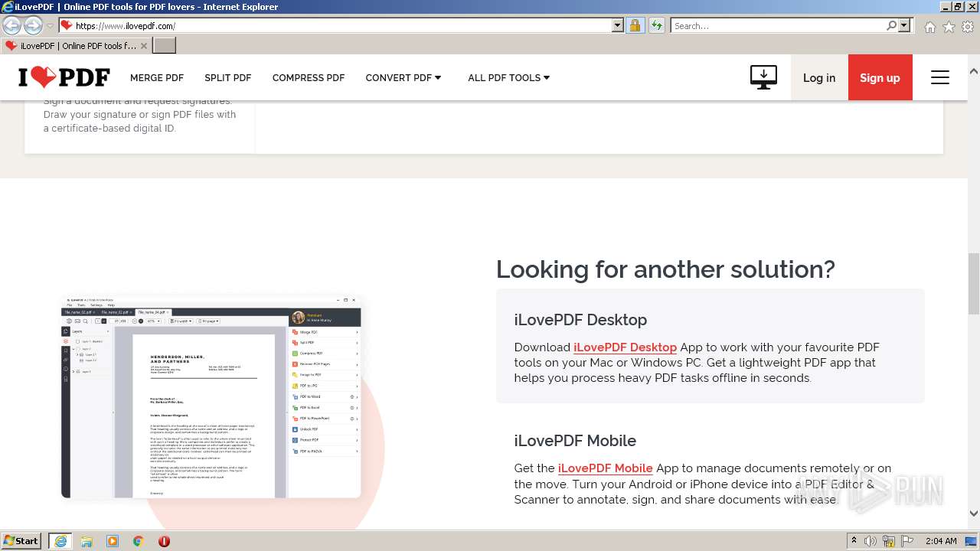Open the Internet Explorer taskbar icon

coord(60,541)
